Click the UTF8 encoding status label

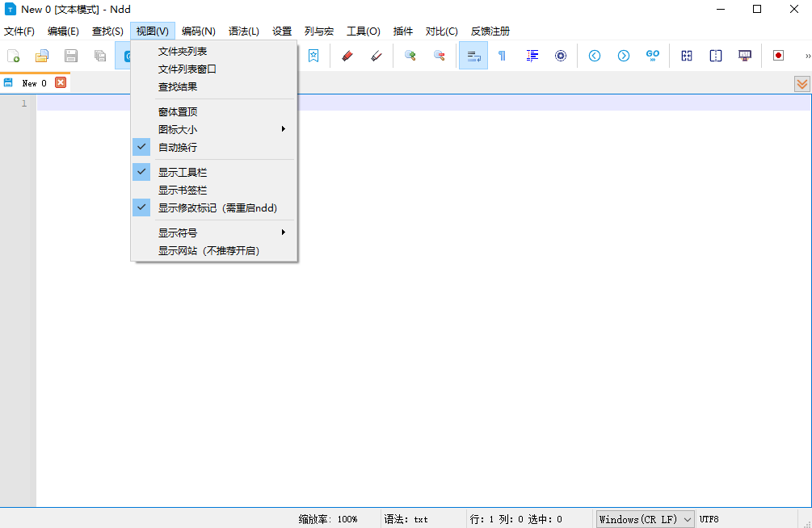[709, 519]
